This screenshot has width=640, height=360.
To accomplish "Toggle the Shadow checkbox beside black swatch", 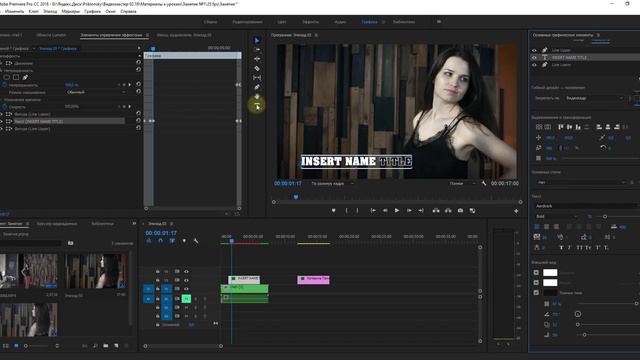I will (x=536, y=293).
